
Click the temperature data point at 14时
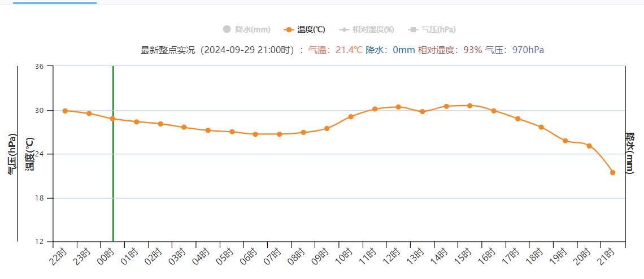(446, 106)
